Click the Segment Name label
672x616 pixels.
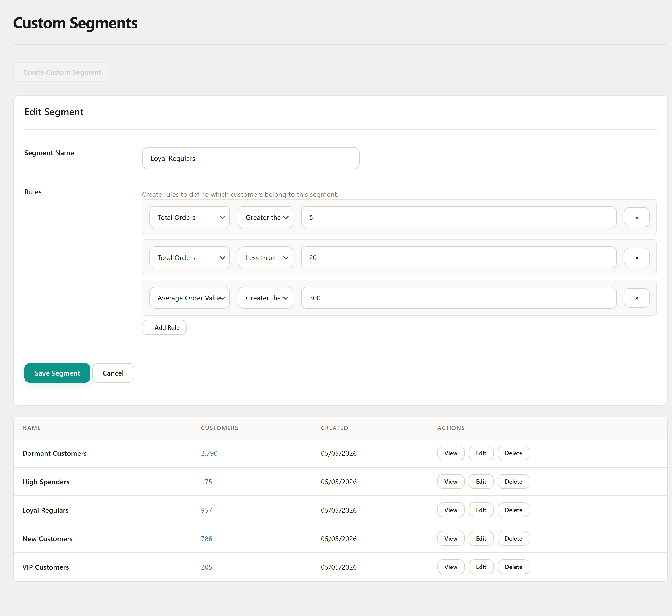[x=49, y=153]
